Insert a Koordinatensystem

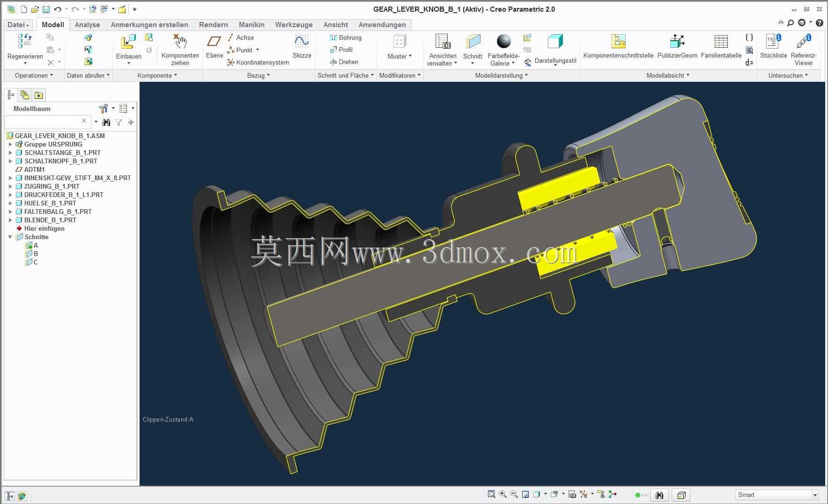click(x=258, y=62)
